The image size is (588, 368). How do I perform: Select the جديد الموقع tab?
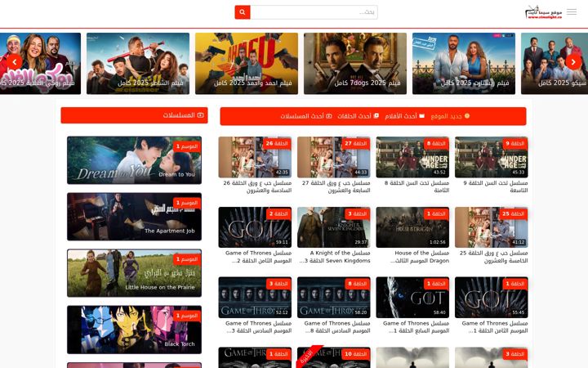pos(450,116)
